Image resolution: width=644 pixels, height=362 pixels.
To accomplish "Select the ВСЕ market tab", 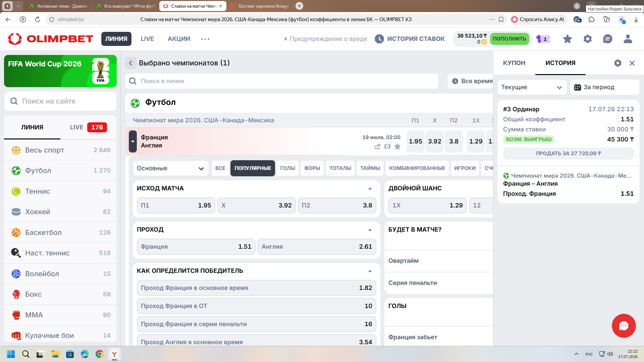I will (x=220, y=168).
